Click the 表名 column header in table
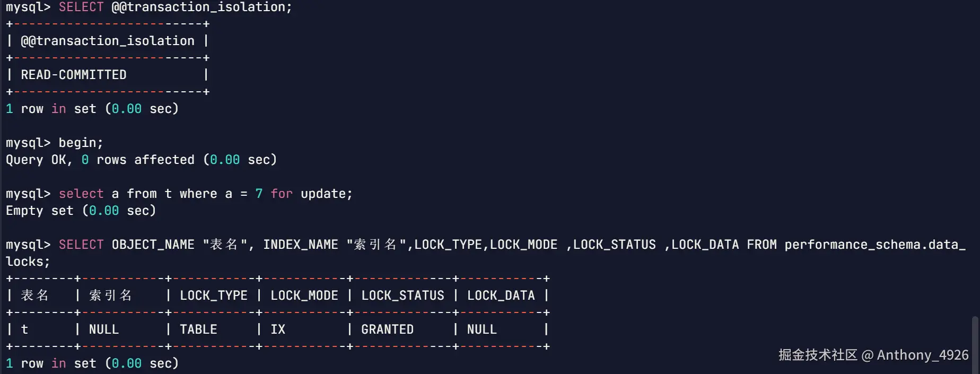980x374 pixels. 34,295
